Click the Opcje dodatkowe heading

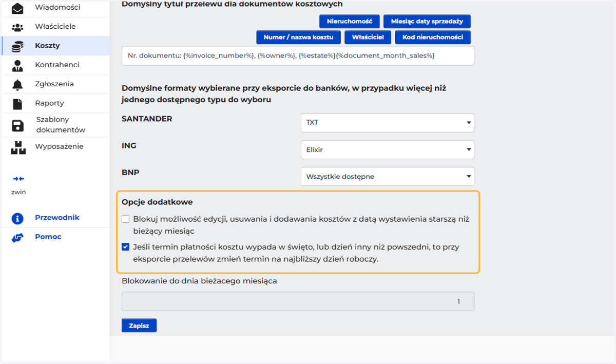[157, 202]
